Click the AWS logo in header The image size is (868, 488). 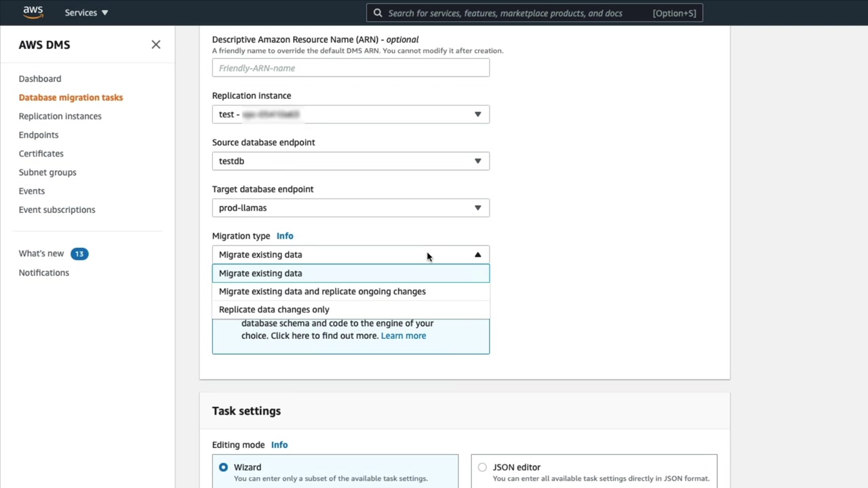(x=33, y=12)
